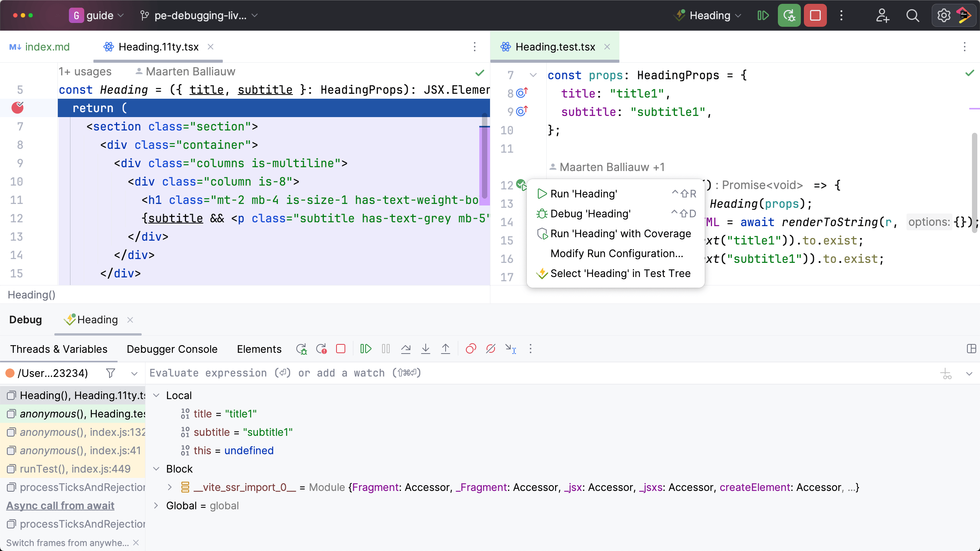This screenshot has width=980, height=551.
Task: Open IDE settings gear icon
Action: click(x=944, y=15)
